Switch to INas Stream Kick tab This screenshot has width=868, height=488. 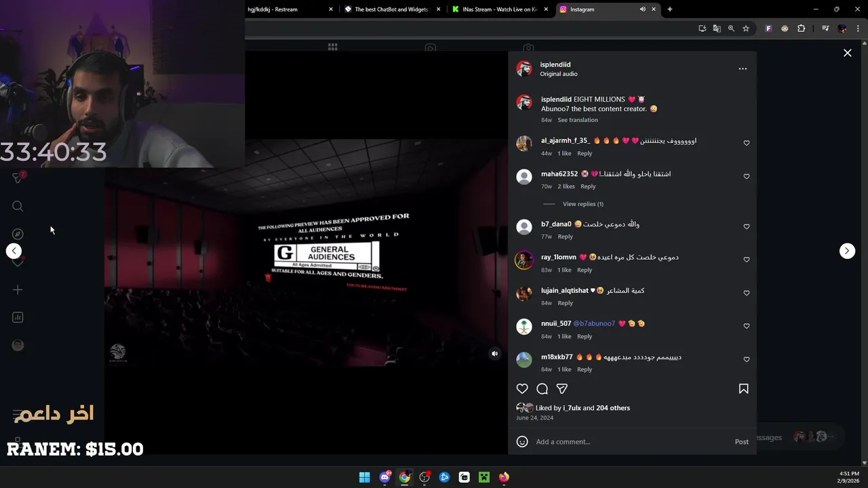coord(500,9)
